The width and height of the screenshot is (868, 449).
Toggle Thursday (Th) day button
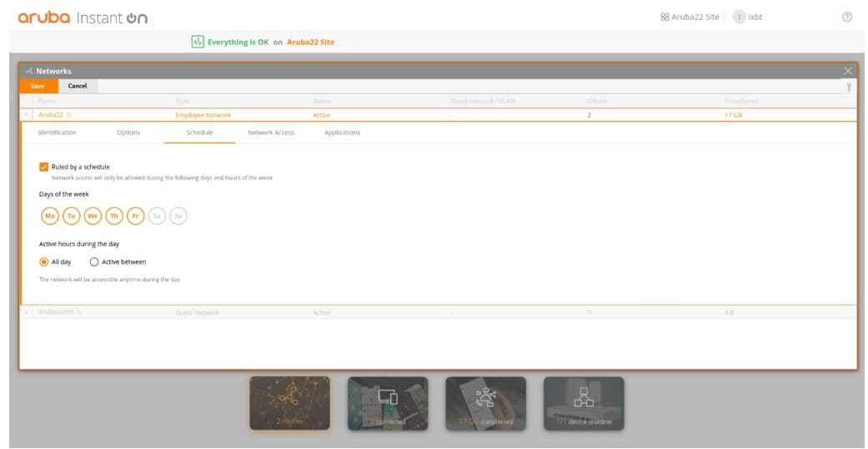(x=114, y=215)
